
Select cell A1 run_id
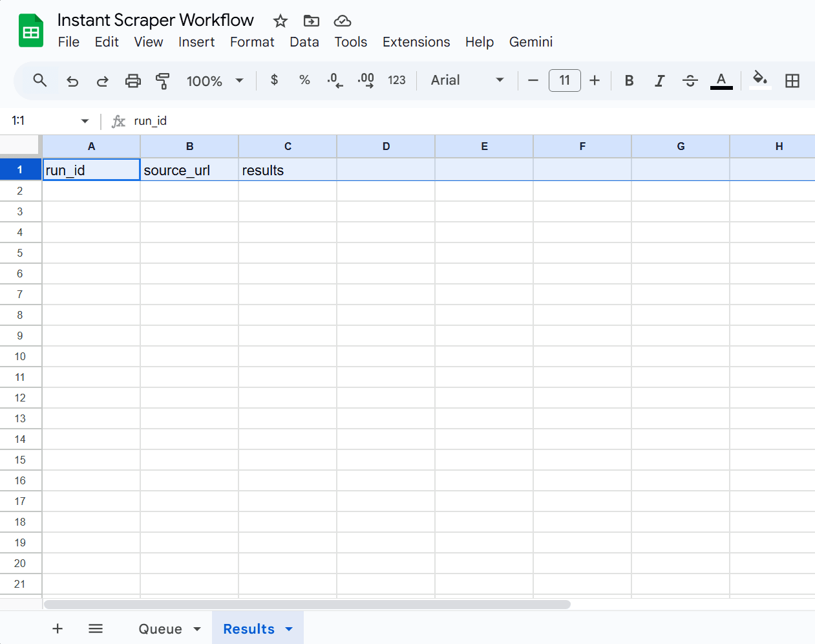click(91, 170)
